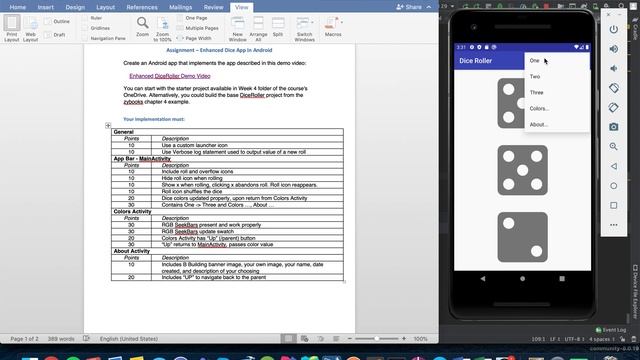Screen dimensions: 640x360
Task: Click the emulator rotate right button
Action: pyautogui.click(x=613, y=107)
